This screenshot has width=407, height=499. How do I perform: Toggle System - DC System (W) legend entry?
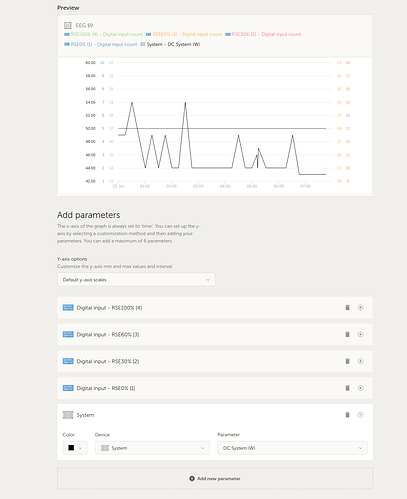coord(170,44)
